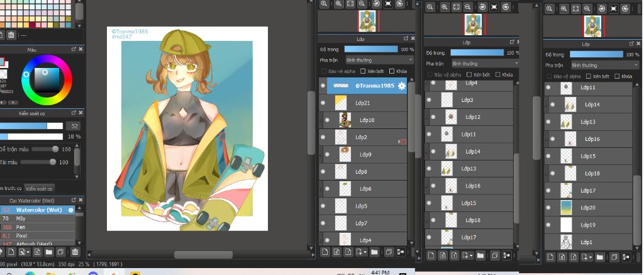This screenshot has height=275, width=644.
Task: Open settings gear on @Tranma1985 layer
Action: click(x=402, y=86)
